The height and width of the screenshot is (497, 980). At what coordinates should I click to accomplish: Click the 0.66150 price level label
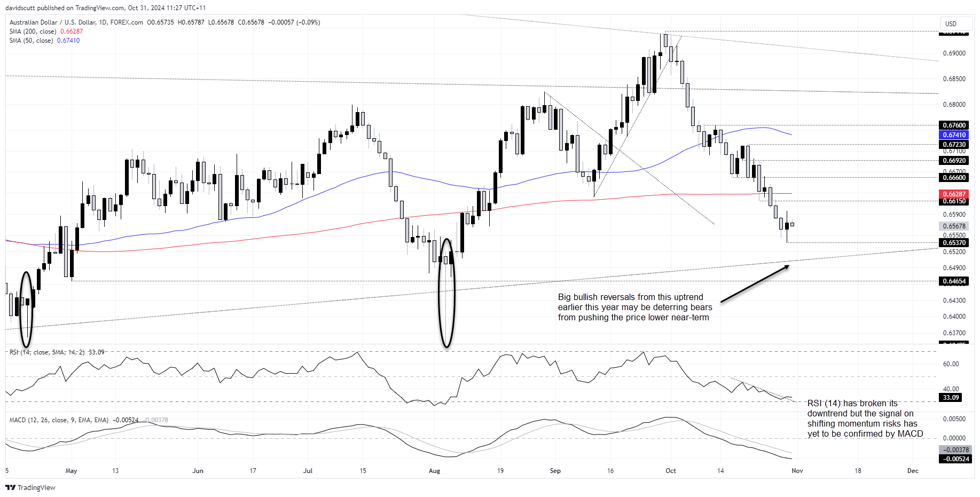click(x=954, y=201)
